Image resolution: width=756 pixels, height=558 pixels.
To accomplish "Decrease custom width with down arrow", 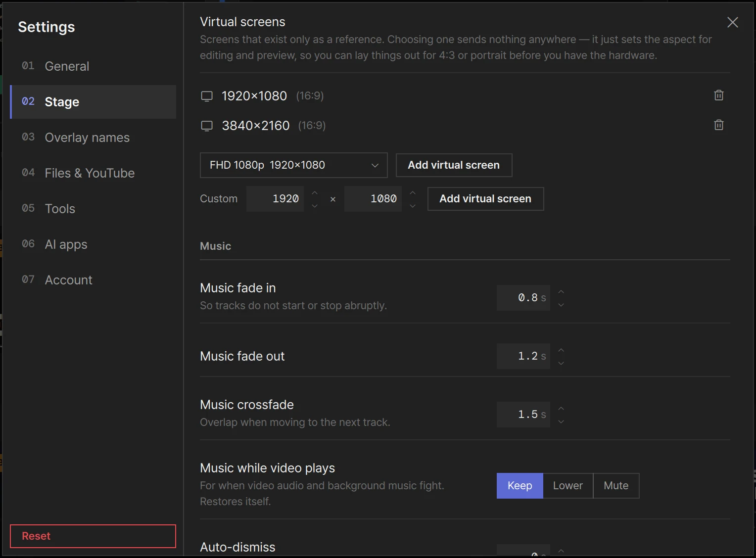I will tap(315, 205).
